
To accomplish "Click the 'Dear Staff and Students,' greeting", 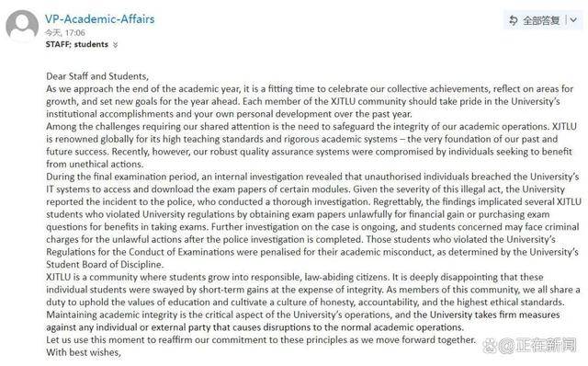I will [97, 76].
